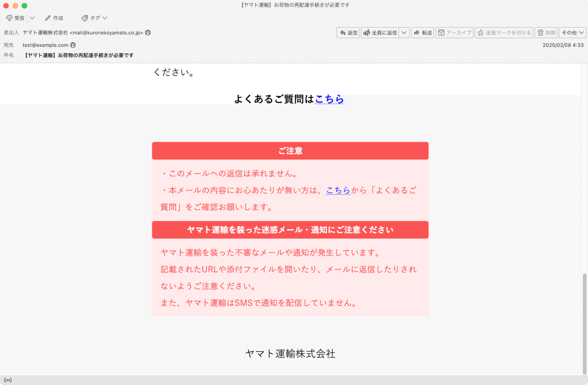Open the こちら link in the ご注意 section
Screen dimensions: 588x385
tap(338, 191)
